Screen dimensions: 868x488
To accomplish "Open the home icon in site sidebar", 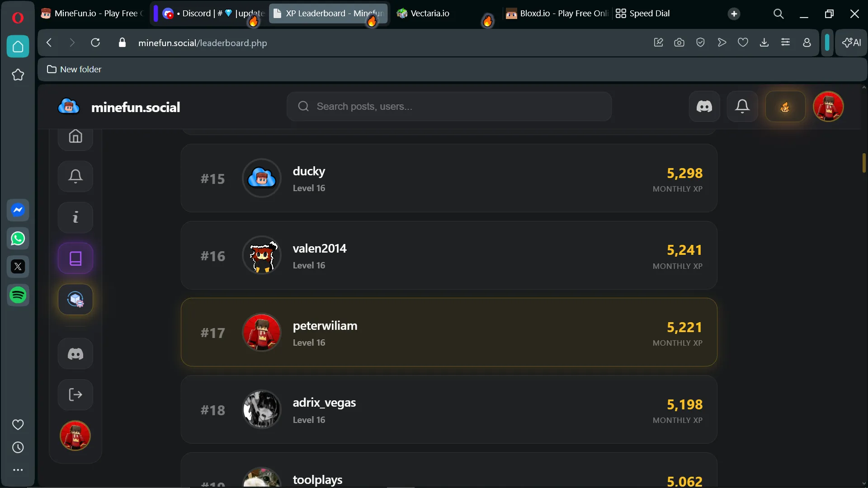I will (75, 136).
